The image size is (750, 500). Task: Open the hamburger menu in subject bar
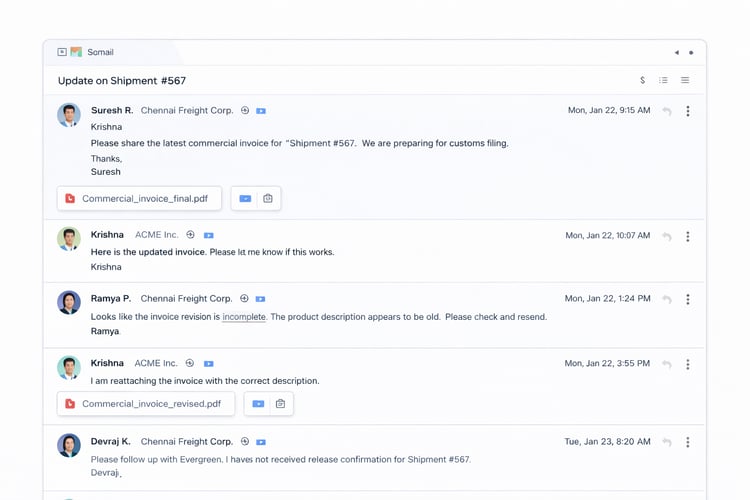pos(685,80)
